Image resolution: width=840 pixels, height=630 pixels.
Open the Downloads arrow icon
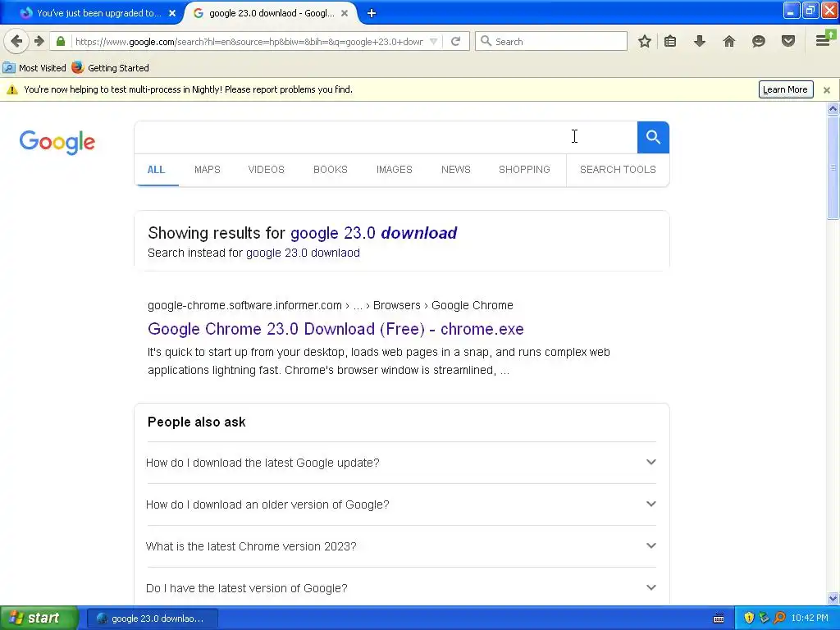[x=700, y=41]
